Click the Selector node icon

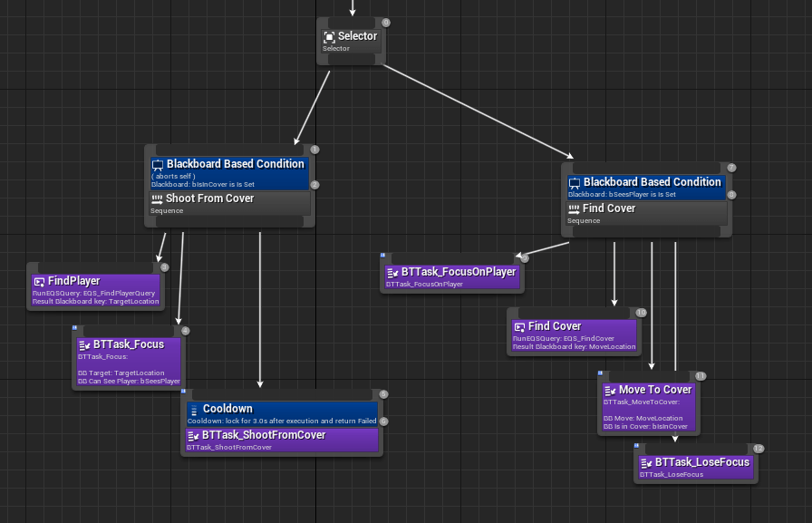point(330,37)
